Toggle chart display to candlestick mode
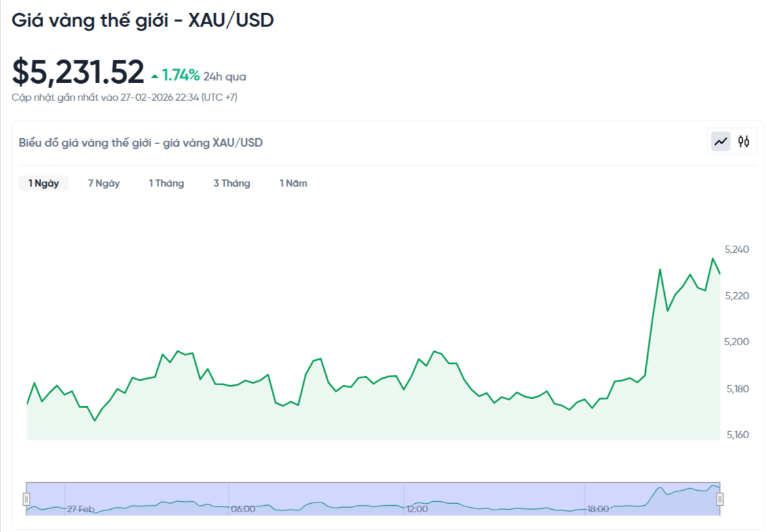 pyautogui.click(x=744, y=141)
